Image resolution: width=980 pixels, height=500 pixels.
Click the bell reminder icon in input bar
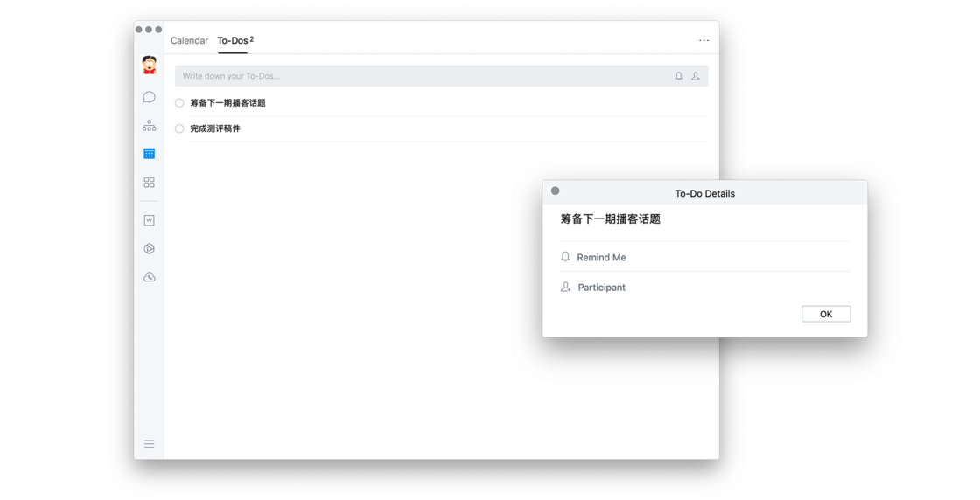pyautogui.click(x=679, y=76)
